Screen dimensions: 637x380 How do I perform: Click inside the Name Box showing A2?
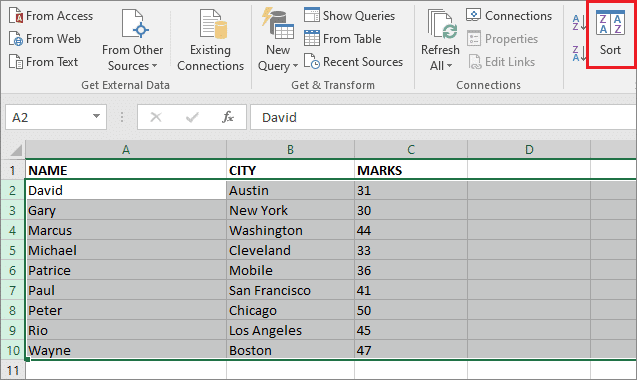click(x=49, y=117)
